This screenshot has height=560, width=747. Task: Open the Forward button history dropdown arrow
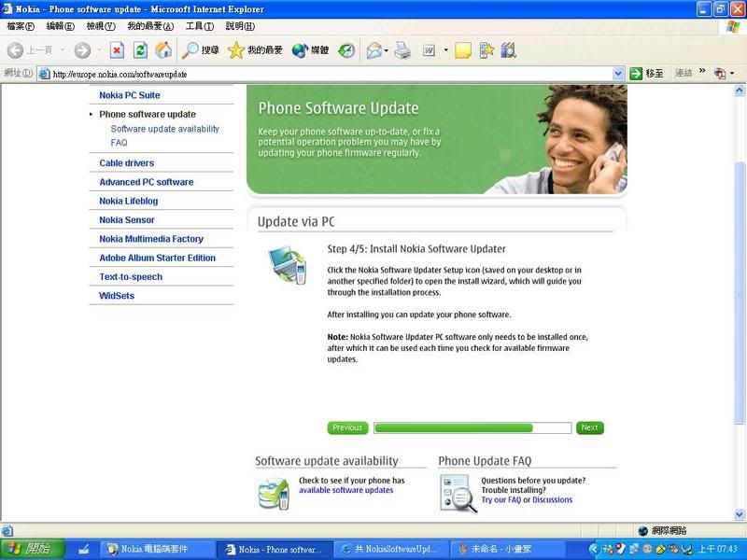[x=99, y=50]
